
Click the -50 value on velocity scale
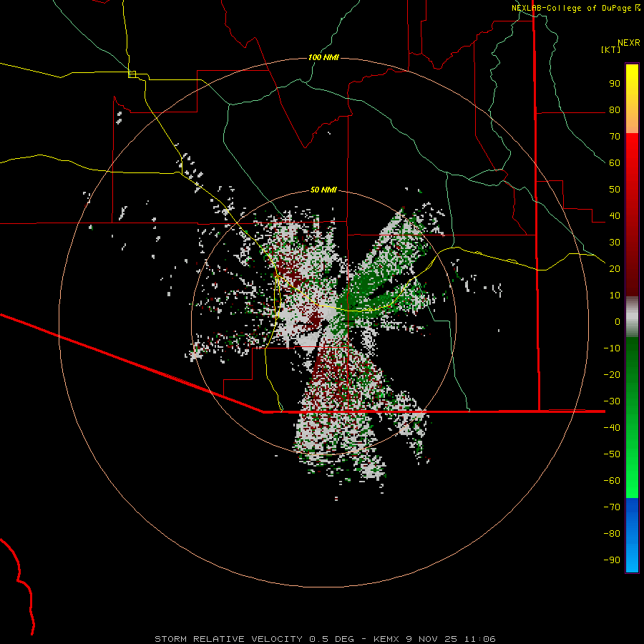(612, 454)
